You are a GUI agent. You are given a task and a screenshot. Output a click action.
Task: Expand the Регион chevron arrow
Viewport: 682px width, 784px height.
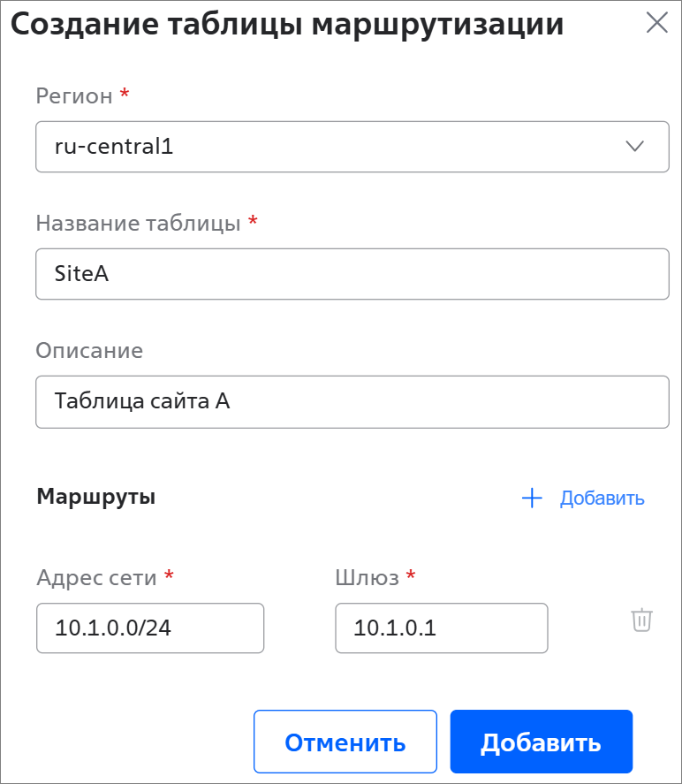[x=634, y=146]
